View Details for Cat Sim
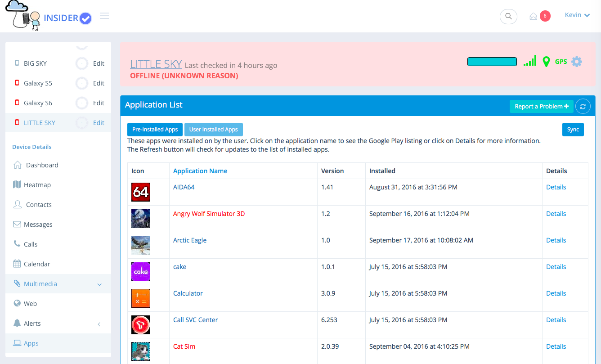Screen dimensions: 601x364 tap(556, 346)
